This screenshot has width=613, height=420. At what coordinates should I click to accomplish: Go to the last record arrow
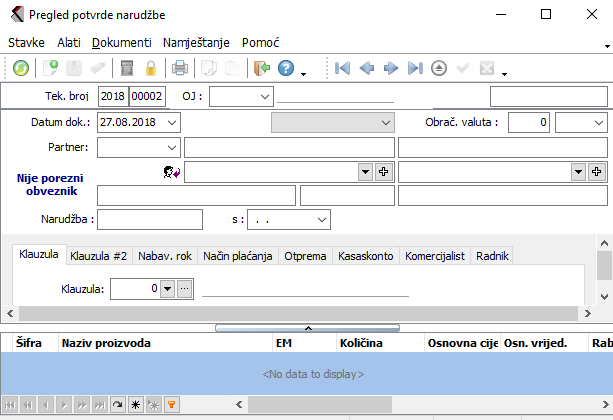tap(415, 69)
